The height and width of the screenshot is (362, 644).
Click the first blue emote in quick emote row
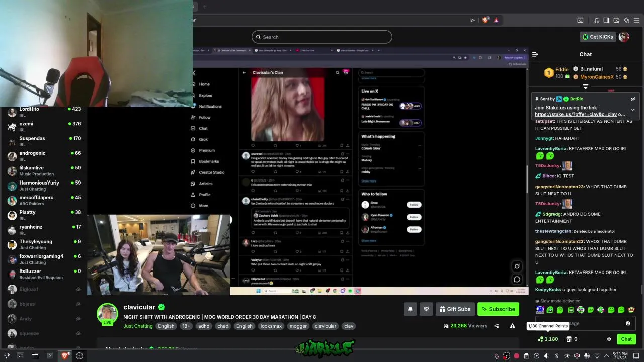tap(540, 310)
